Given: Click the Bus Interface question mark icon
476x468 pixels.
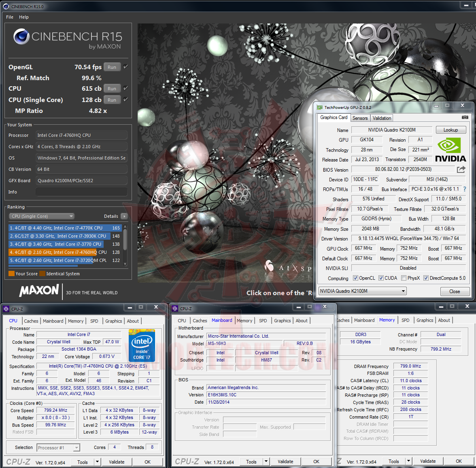Looking at the screenshot, I should 465,189.
